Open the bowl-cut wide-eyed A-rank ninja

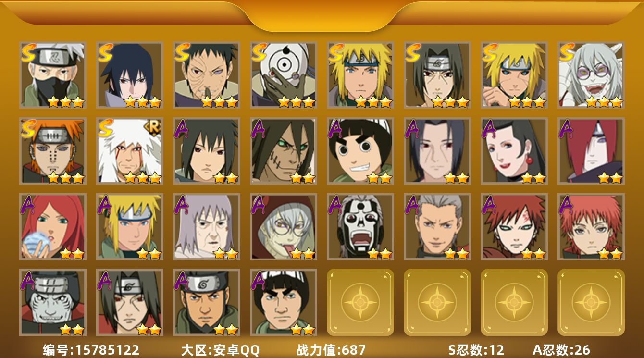(360, 151)
